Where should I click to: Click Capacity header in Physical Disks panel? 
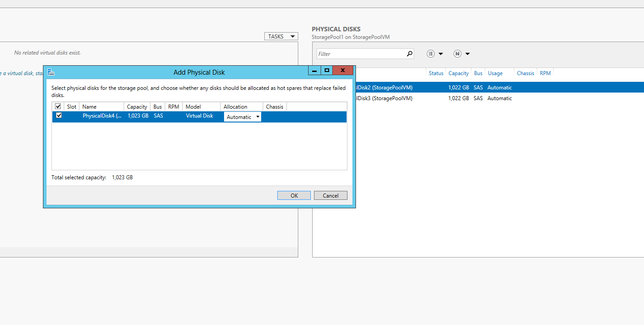pyautogui.click(x=458, y=73)
